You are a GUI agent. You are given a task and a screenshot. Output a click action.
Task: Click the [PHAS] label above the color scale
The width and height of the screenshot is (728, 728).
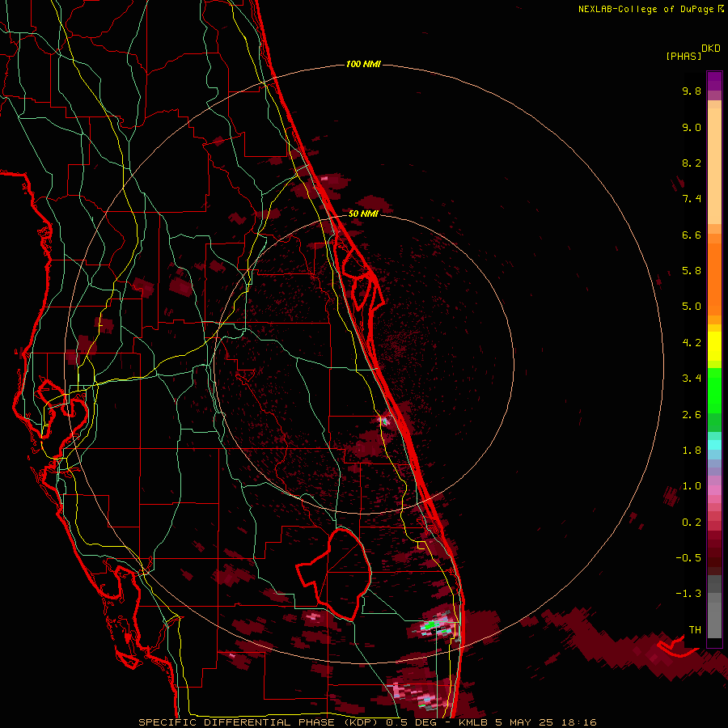point(684,57)
